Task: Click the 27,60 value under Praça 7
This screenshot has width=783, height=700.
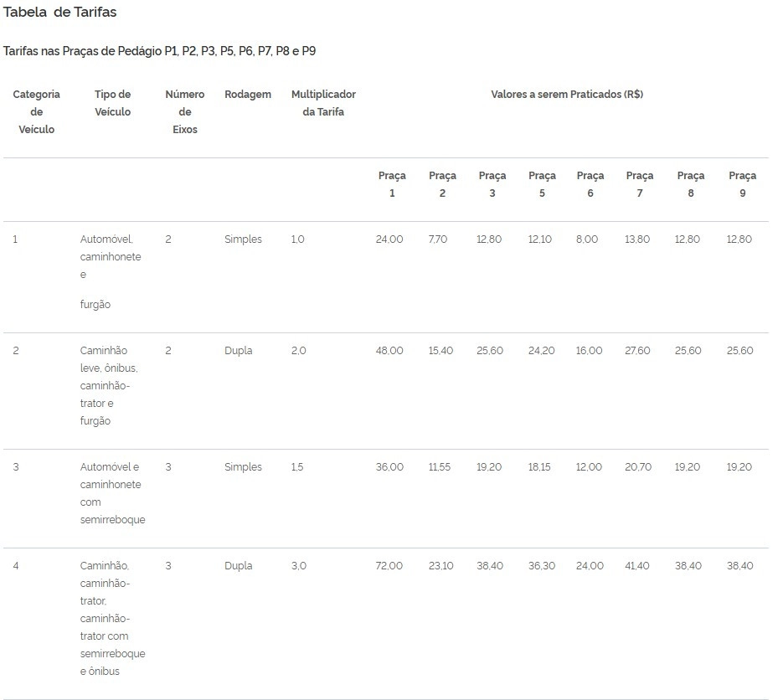Action: point(637,351)
